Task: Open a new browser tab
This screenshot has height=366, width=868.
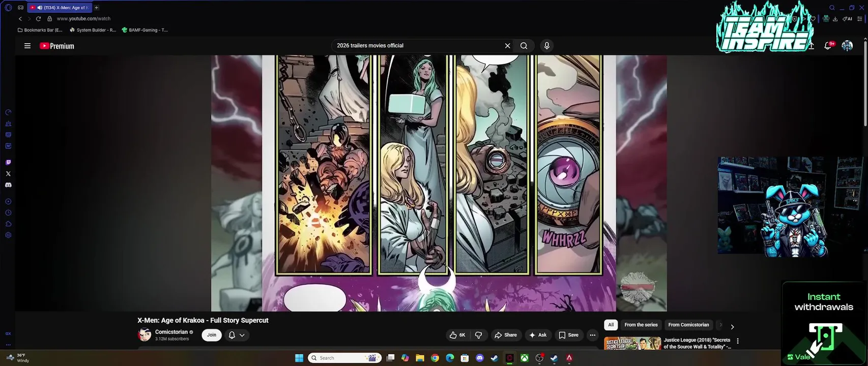Action: [96, 8]
